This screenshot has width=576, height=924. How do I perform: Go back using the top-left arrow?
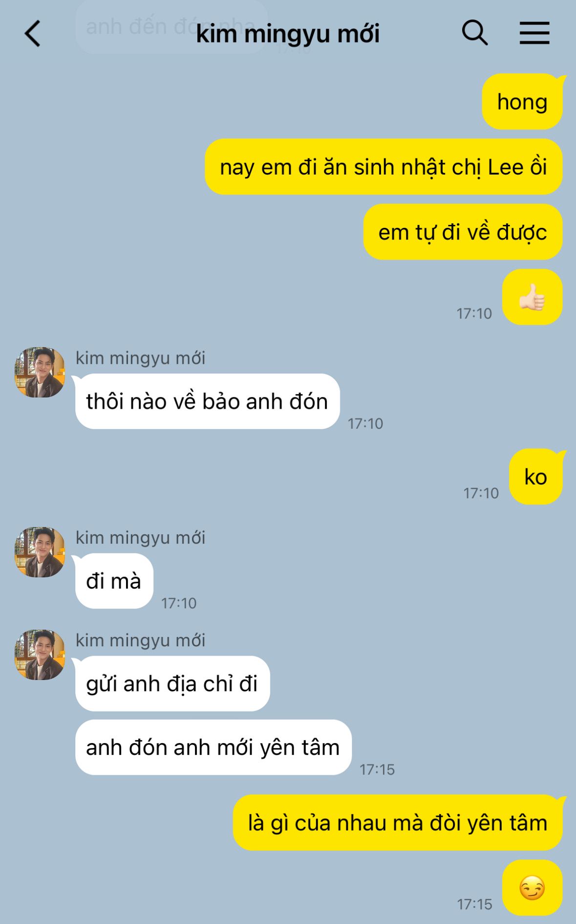33,34
